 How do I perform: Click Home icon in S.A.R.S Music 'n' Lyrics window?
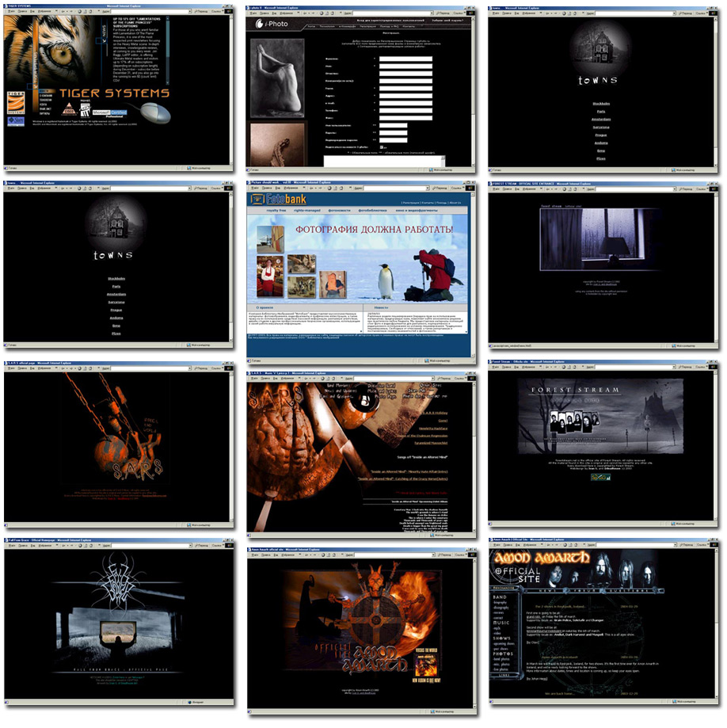[x=333, y=379]
